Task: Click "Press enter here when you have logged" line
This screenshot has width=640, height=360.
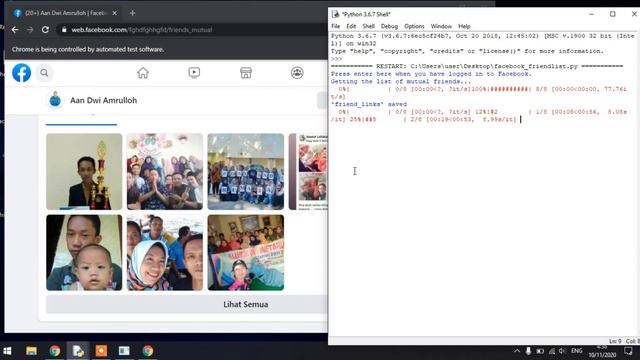Action: [431, 74]
